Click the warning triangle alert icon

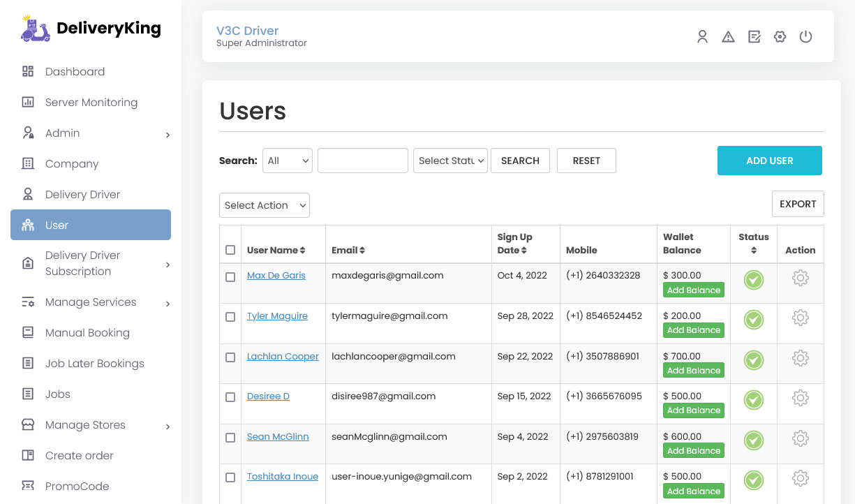(728, 37)
